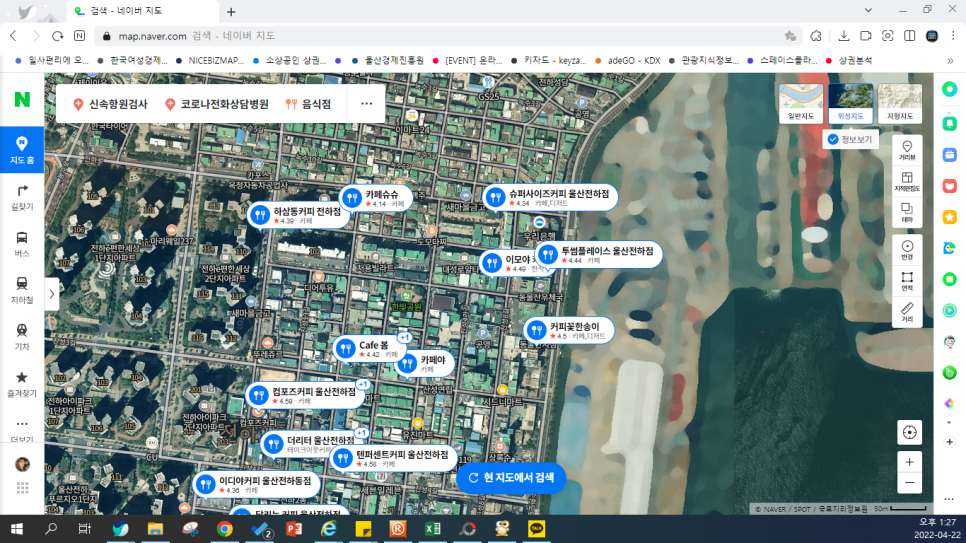Viewport: 966px width, 543px height.
Task: Select the 반경 radius measurement tool
Action: 907,250
